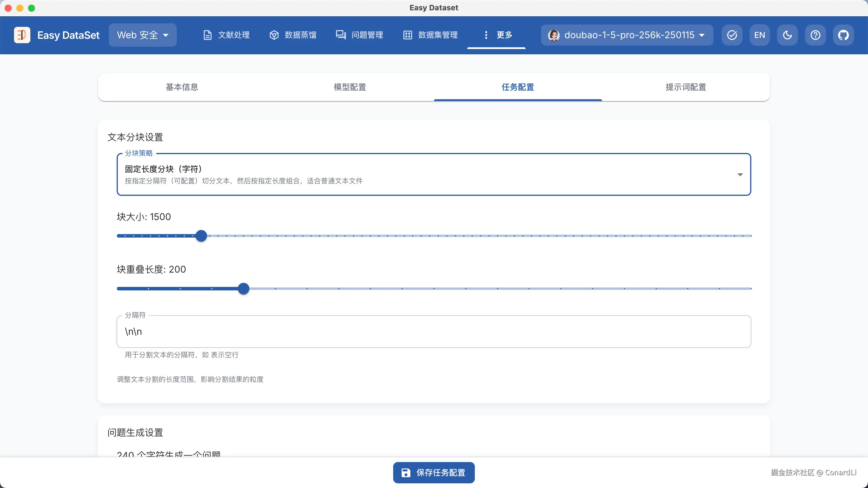This screenshot has width=868, height=488.
Task: Open 数据集管理 section
Action: click(x=430, y=35)
